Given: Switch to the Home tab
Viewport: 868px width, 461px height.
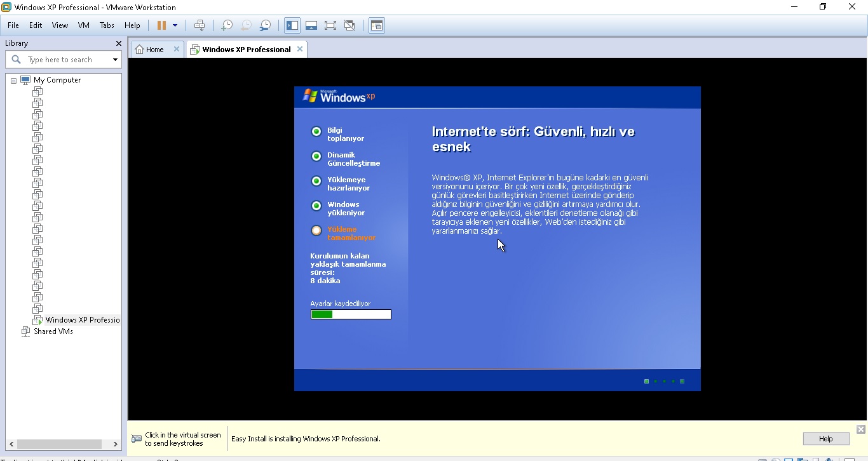Looking at the screenshot, I should point(158,50).
